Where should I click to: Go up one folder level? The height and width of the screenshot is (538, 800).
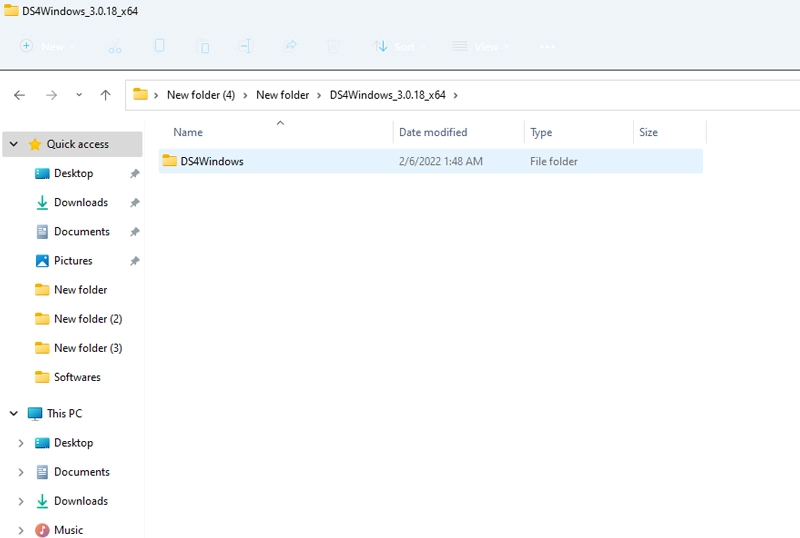click(105, 95)
